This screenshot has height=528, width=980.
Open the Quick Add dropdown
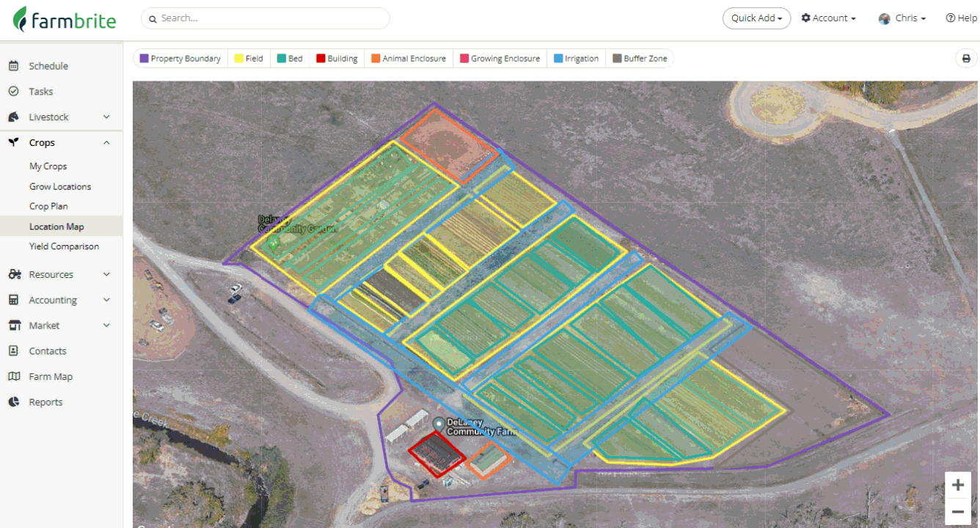click(x=756, y=18)
